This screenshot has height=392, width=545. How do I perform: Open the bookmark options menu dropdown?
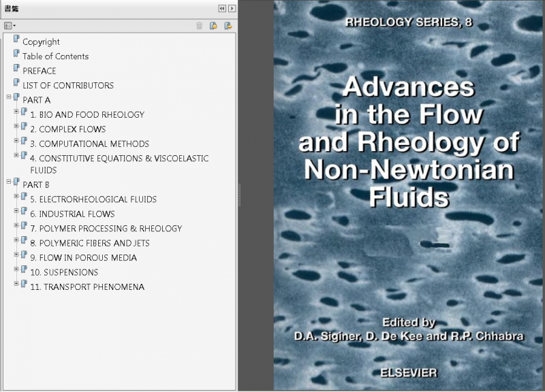click(10, 26)
